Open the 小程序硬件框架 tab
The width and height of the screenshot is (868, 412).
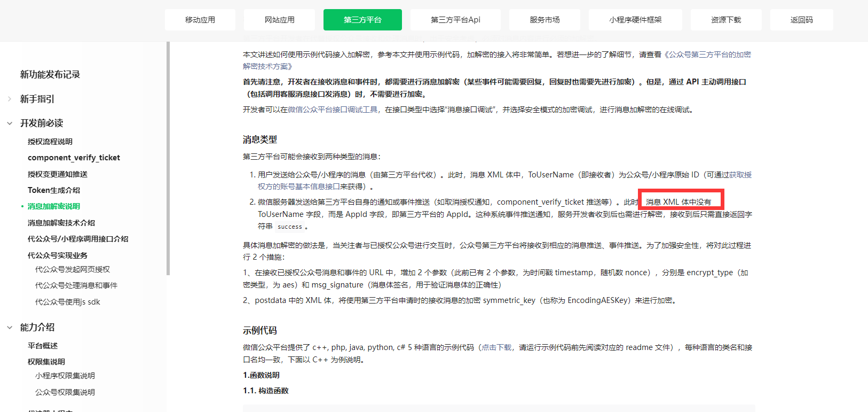[x=635, y=20]
